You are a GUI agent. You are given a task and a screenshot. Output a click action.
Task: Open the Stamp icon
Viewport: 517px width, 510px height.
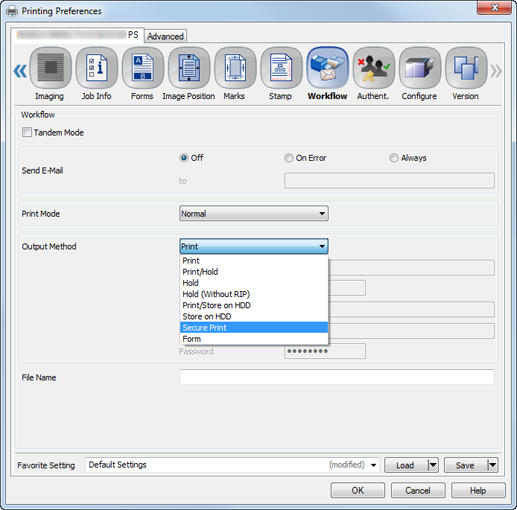[281, 68]
